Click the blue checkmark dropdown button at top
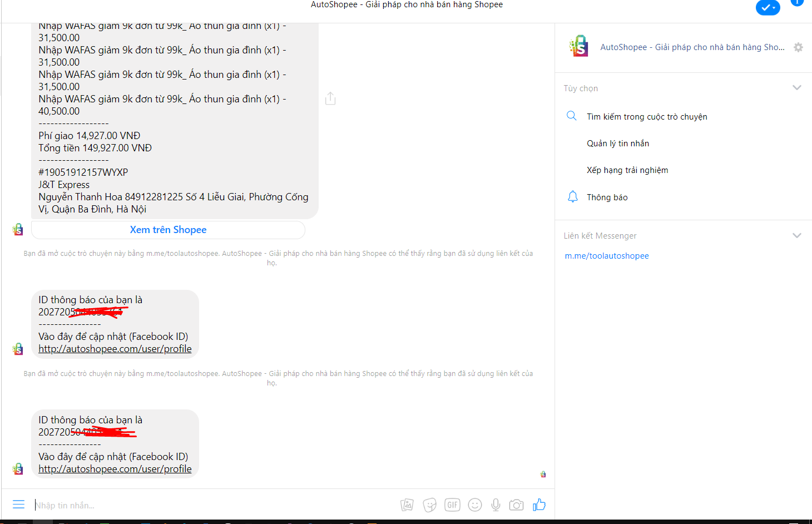 (x=768, y=8)
